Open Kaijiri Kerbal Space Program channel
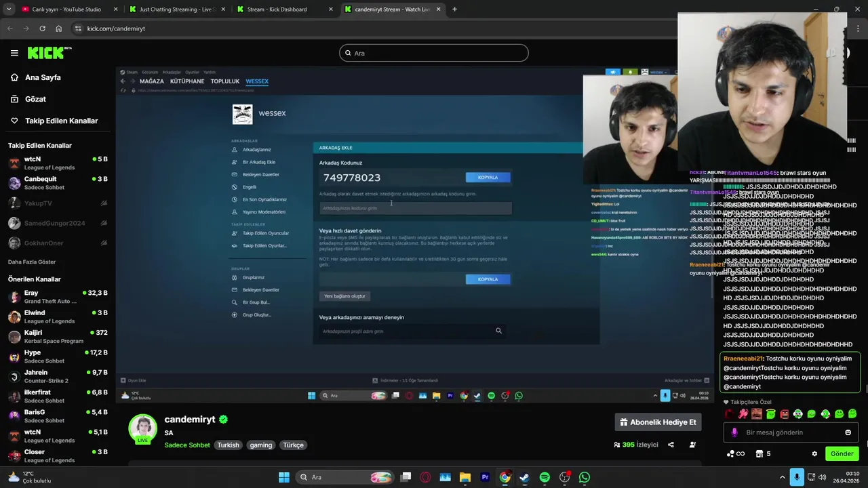868x488 pixels. click(x=58, y=337)
